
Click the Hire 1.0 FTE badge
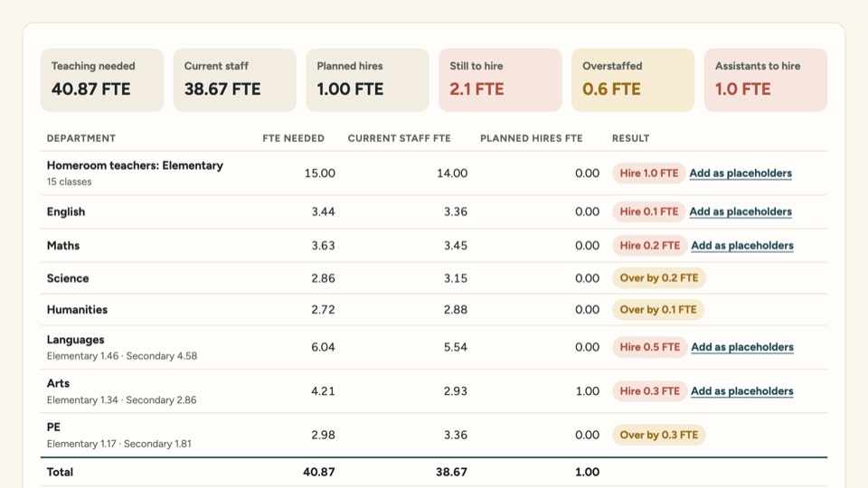[x=649, y=174]
